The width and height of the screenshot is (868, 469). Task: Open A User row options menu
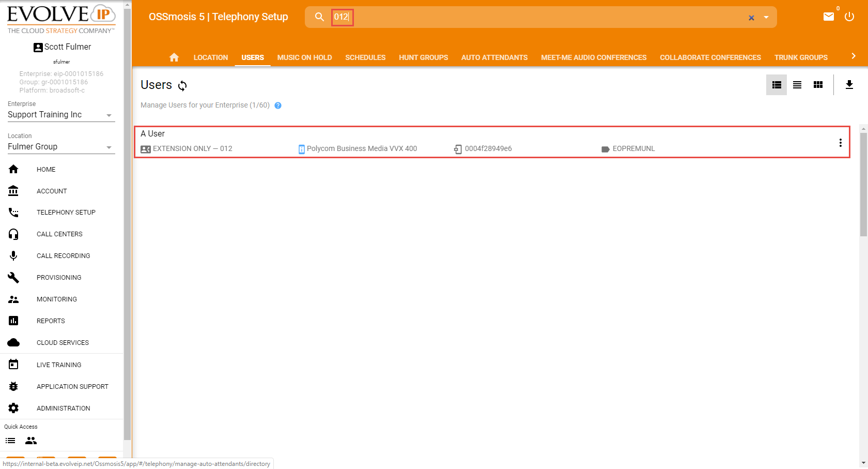coord(840,143)
